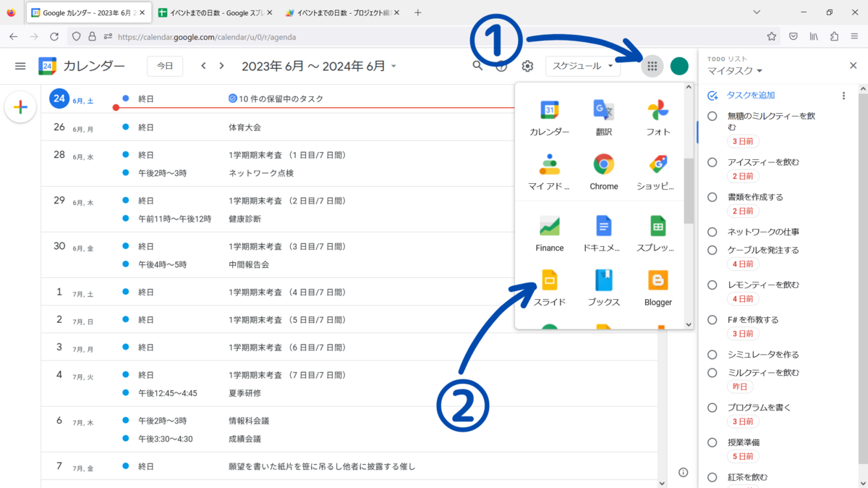Viewport: 868px width, 488px height.
Task: Open the 夏季研修 event
Action: pyautogui.click(x=244, y=393)
